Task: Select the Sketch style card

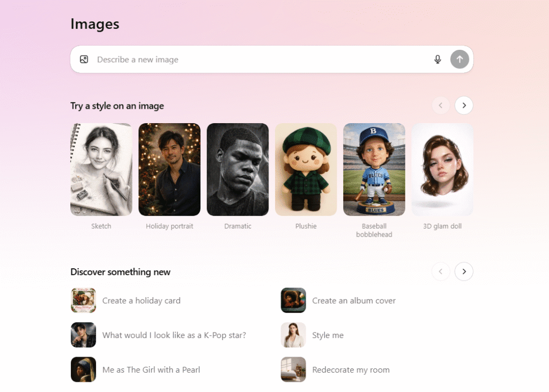Action: coord(101,169)
